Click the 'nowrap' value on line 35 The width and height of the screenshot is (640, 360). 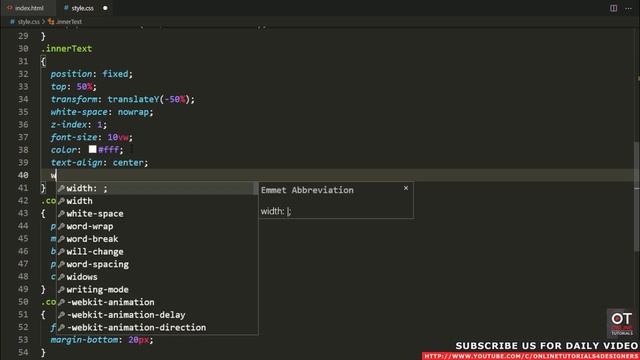(x=133, y=112)
